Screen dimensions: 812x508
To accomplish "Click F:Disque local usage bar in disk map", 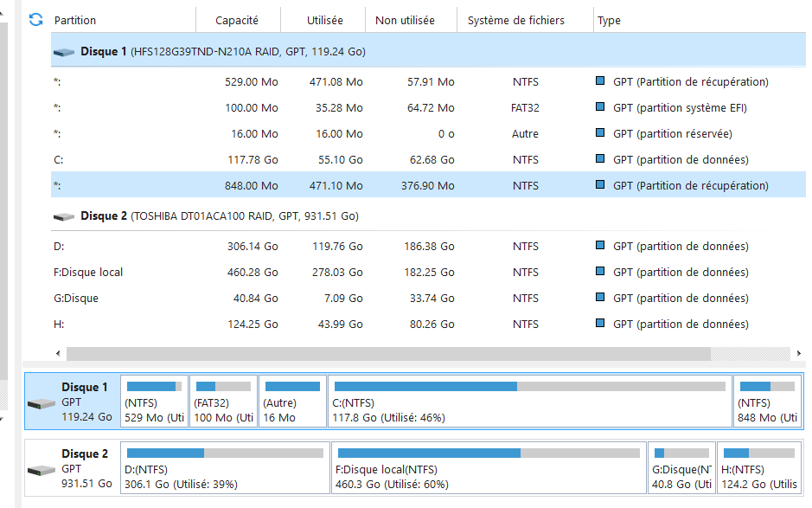I will pos(489,453).
